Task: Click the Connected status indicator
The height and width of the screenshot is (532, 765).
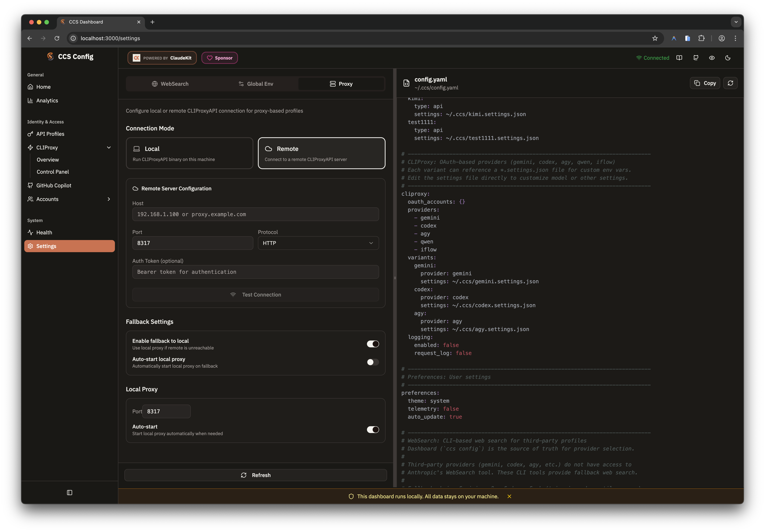Action: click(x=652, y=58)
